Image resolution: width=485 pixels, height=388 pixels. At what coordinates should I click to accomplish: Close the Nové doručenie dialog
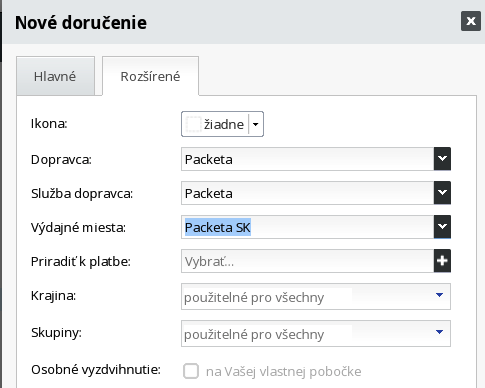pyautogui.click(x=471, y=21)
